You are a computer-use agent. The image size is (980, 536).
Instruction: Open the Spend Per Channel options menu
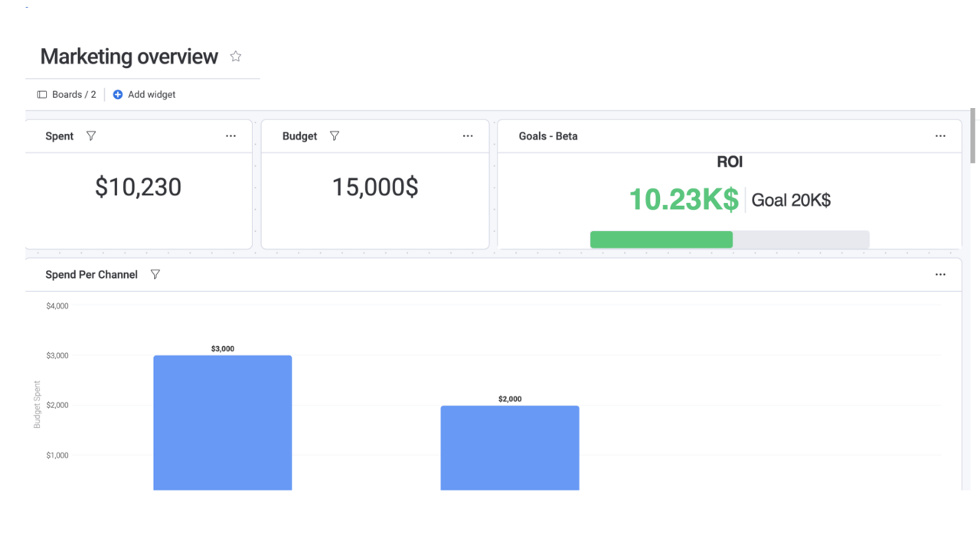(940, 275)
